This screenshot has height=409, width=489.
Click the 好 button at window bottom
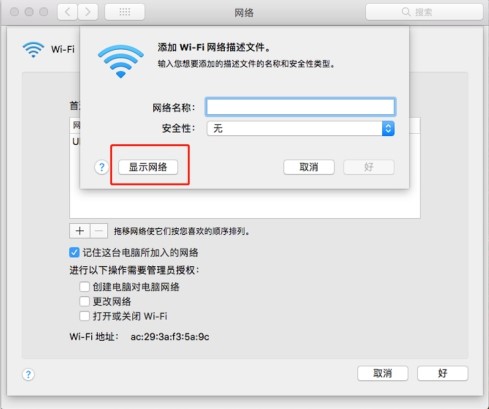tap(442, 373)
